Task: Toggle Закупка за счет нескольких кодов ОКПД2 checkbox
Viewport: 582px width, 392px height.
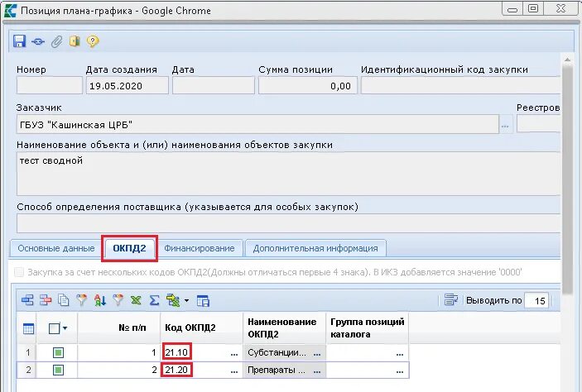Action: [19, 272]
